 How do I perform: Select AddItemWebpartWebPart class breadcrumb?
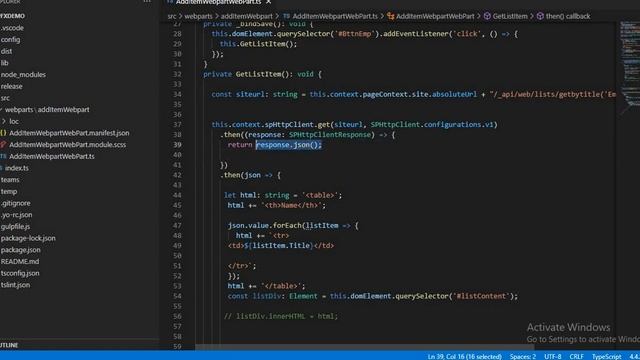435,16
